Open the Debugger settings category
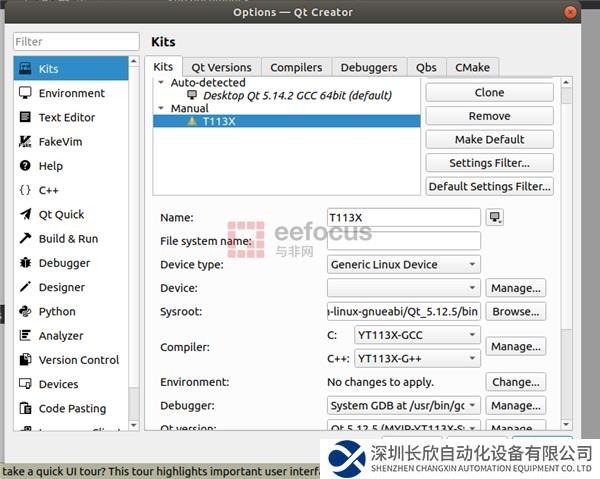Image resolution: width=600 pixels, height=479 pixels. [x=64, y=263]
